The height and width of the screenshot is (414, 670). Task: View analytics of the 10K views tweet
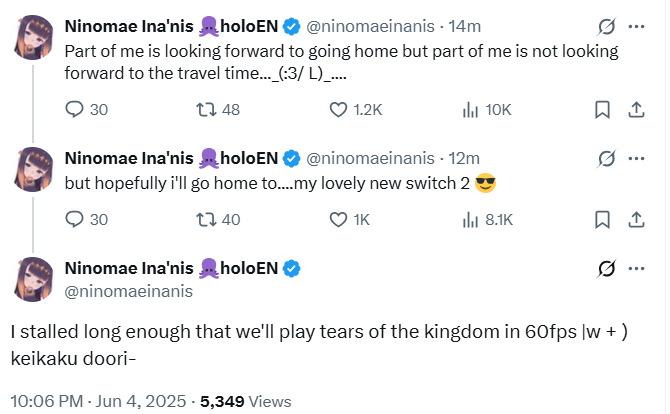tap(468, 109)
